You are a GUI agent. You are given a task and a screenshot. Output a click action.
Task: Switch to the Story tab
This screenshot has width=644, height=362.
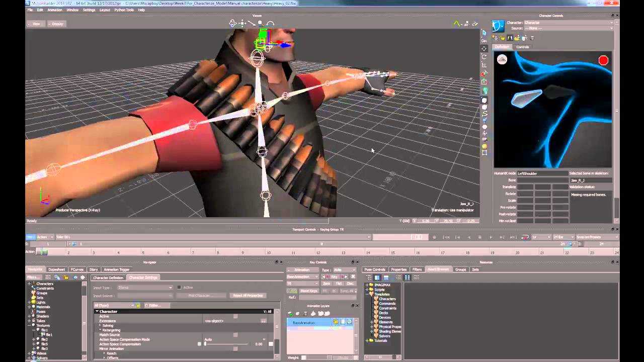click(x=94, y=269)
